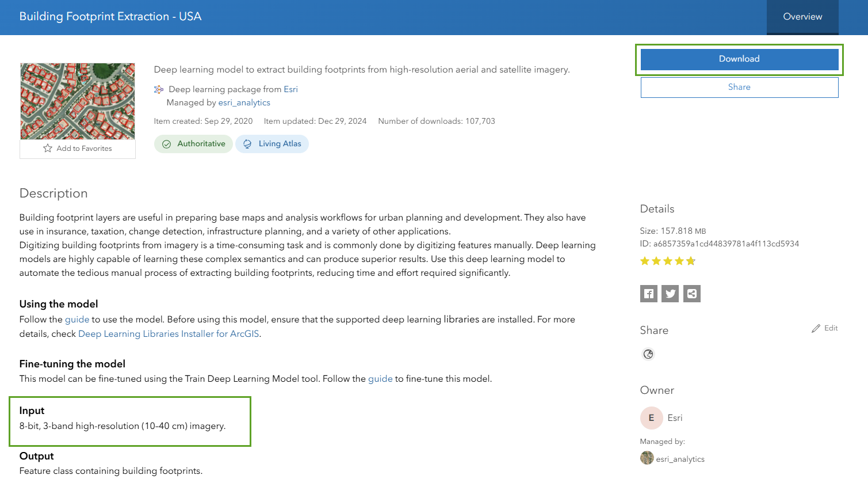Click the Download button

(739, 59)
